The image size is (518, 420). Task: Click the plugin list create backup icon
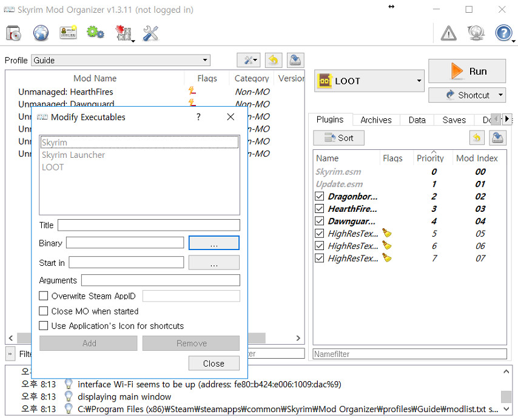pyautogui.click(x=497, y=138)
